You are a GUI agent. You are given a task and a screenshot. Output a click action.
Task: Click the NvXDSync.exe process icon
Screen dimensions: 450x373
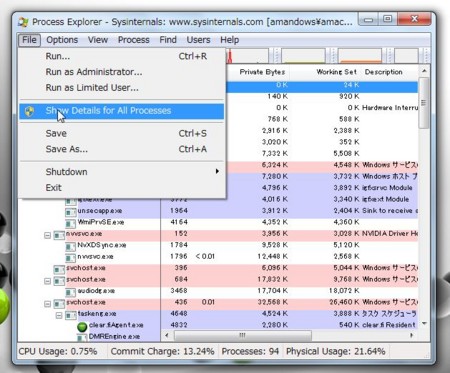[x=70, y=246]
